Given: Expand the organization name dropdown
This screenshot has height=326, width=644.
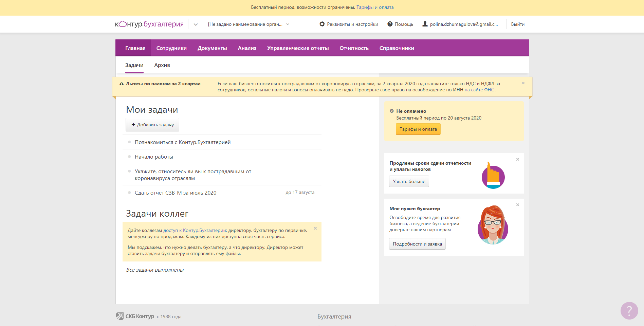Looking at the screenshot, I should tap(249, 24).
